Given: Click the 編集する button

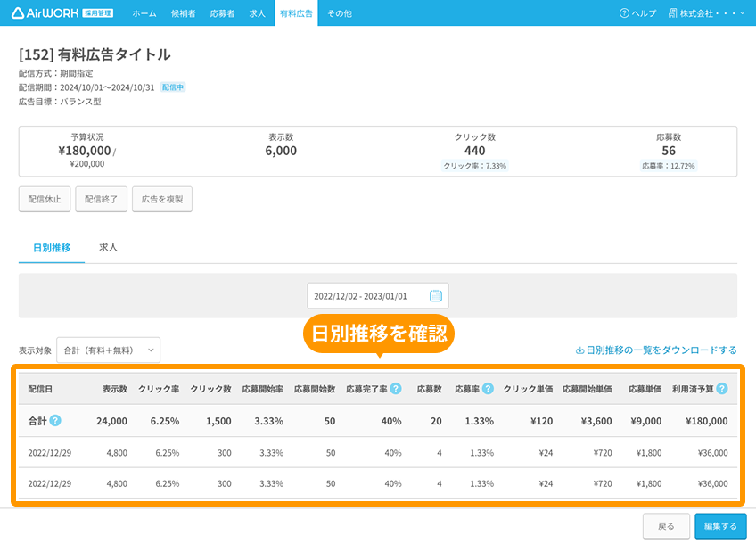Looking at the screenshot, I should [x=720, y=526].
